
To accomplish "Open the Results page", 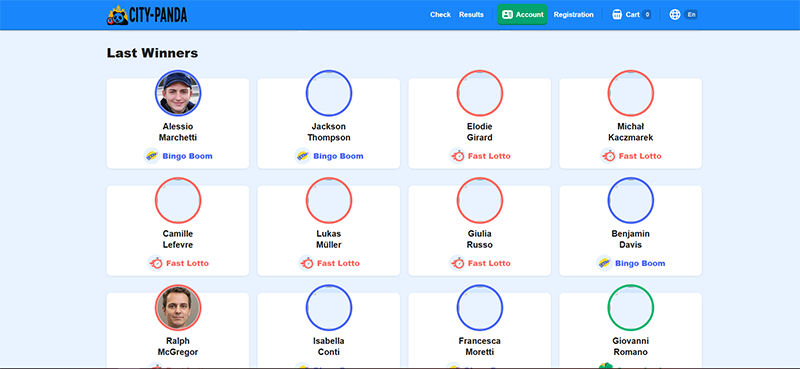I will click(471, 15).
